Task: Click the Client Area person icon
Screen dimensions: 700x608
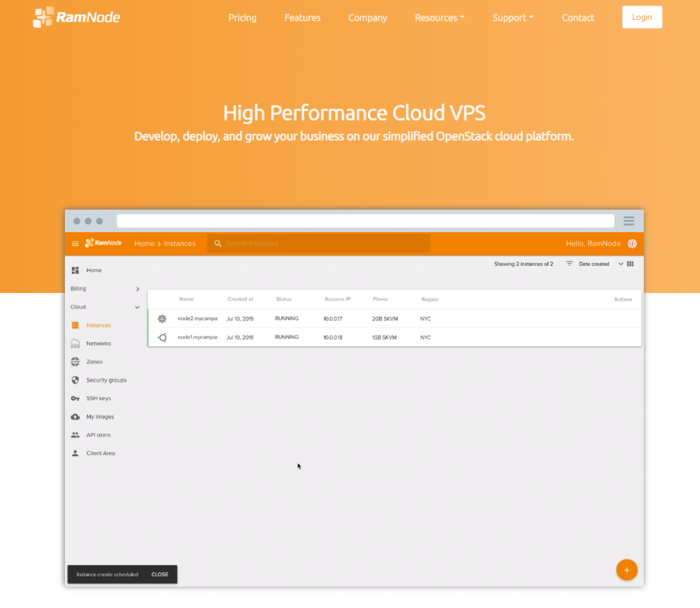Action: point(75,453)
